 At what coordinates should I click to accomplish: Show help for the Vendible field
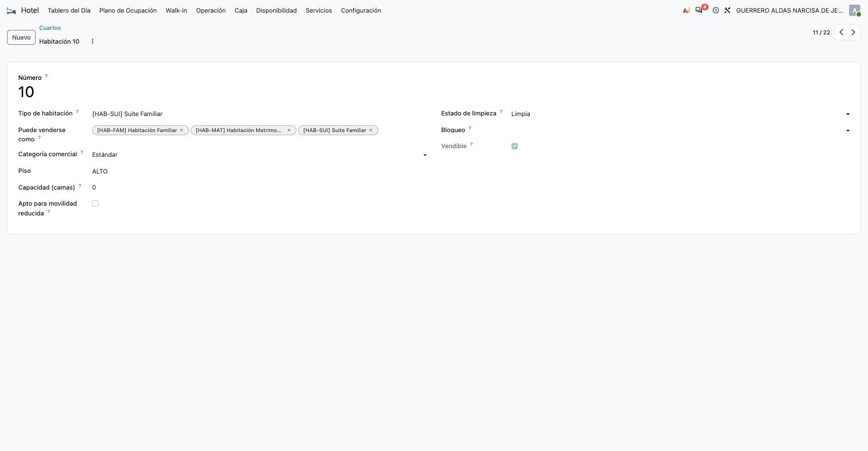click(x=471, y=144)
